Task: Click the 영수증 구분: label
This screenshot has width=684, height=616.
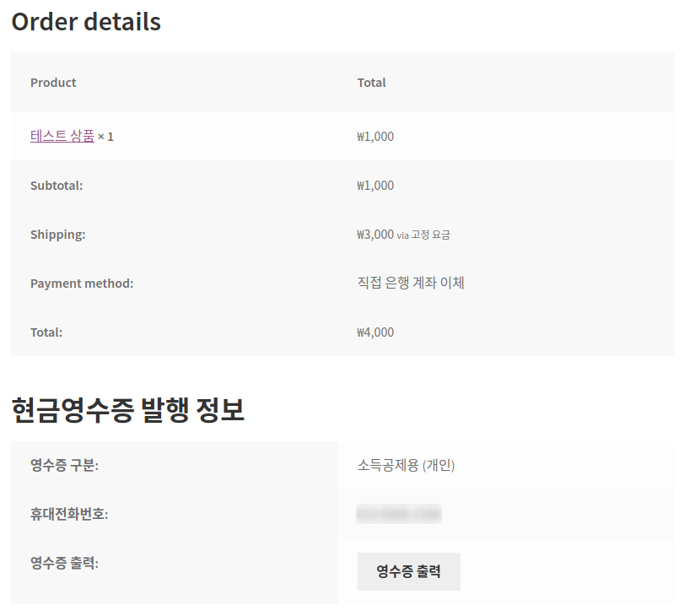Action: pos(64,465)
